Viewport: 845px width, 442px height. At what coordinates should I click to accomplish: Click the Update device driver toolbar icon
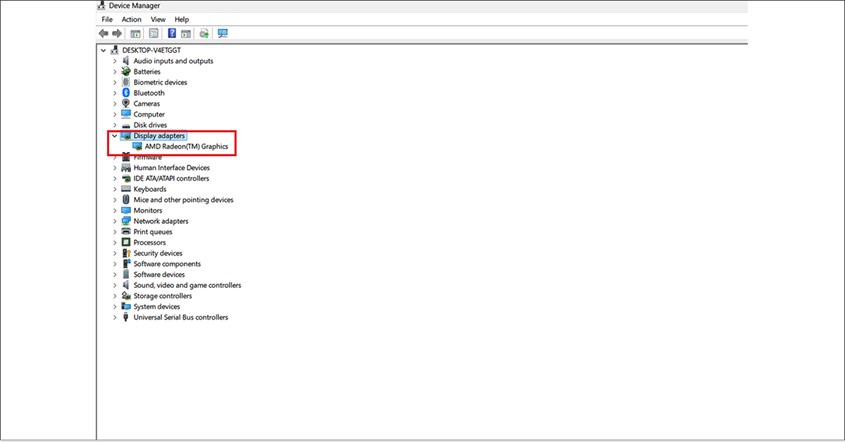pyautogui.click(x=204, y=33)
